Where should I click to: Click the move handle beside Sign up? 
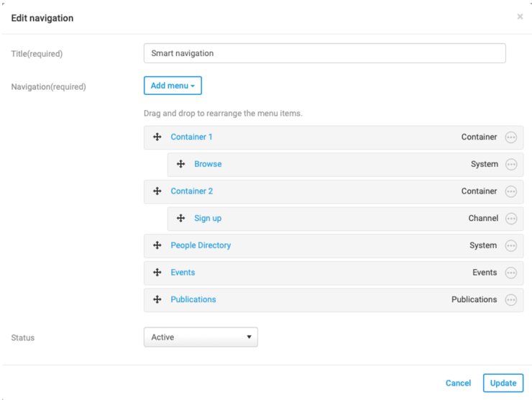click(x=180, y=218)
